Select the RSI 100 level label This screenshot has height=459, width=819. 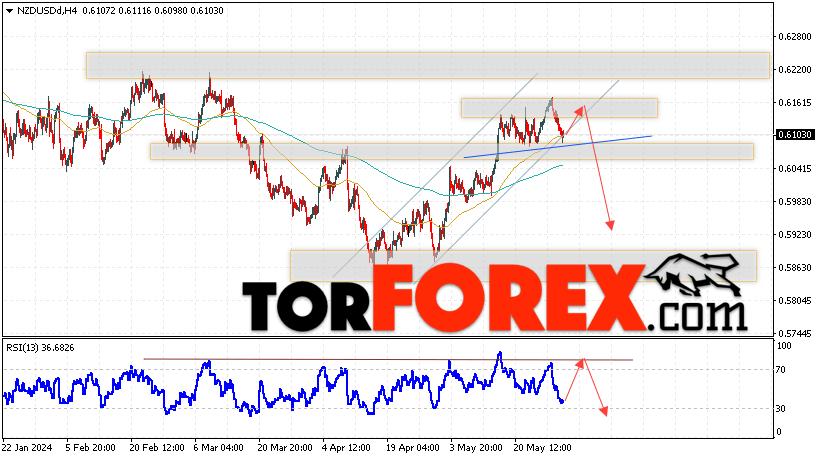point(784,346)
